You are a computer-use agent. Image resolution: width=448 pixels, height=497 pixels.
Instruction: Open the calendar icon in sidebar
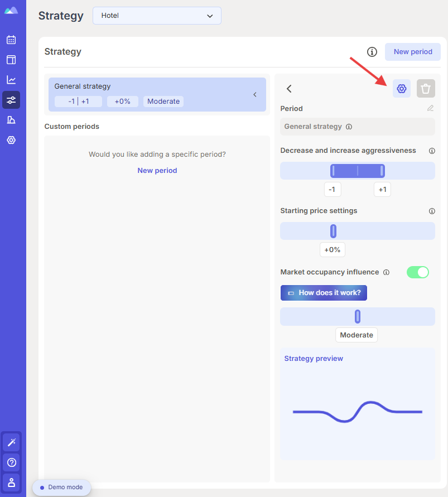11,40
